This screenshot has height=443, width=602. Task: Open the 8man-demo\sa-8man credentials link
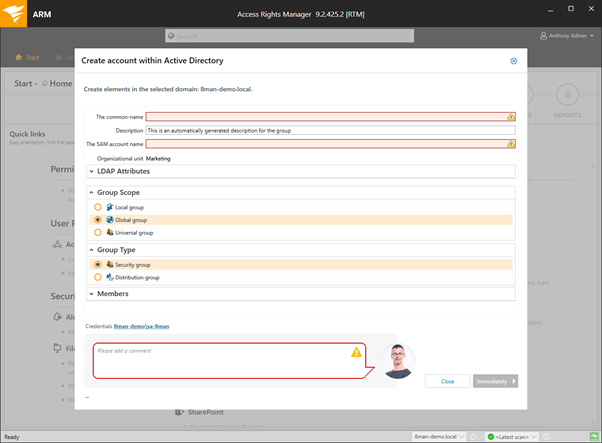point(141,326)
